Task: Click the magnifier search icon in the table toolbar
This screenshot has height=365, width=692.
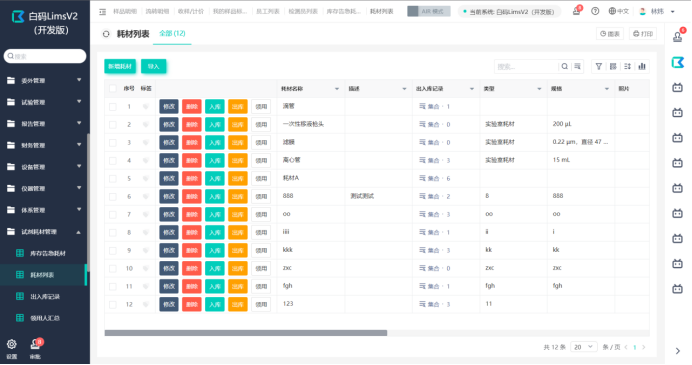Action: coord(564,67)
